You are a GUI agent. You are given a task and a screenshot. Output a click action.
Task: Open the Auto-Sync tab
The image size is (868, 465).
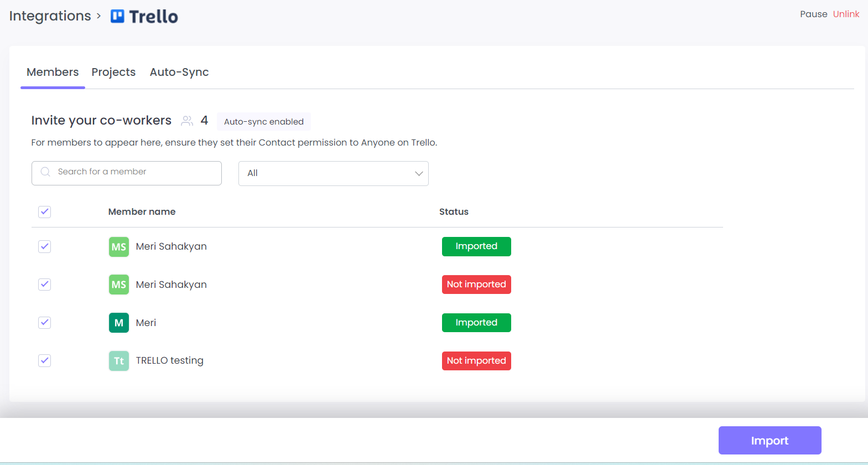click(x=179, y=72)
